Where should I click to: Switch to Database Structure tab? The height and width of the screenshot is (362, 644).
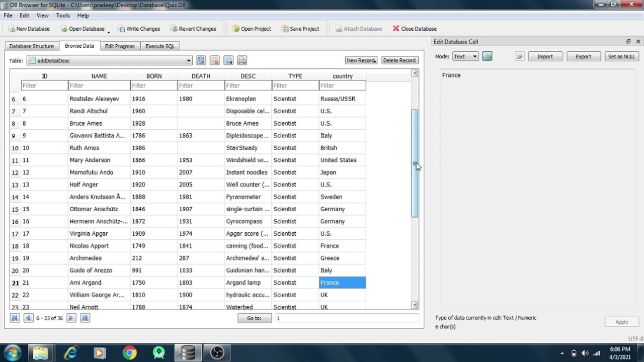(x=32, y=46)
